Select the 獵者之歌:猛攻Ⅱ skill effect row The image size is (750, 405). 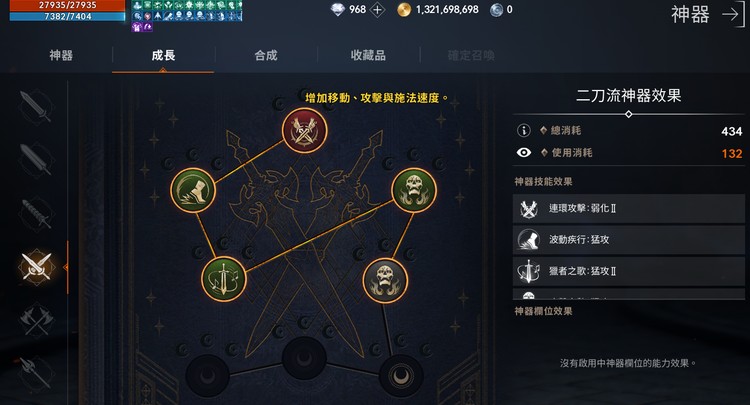coord(629,271)
